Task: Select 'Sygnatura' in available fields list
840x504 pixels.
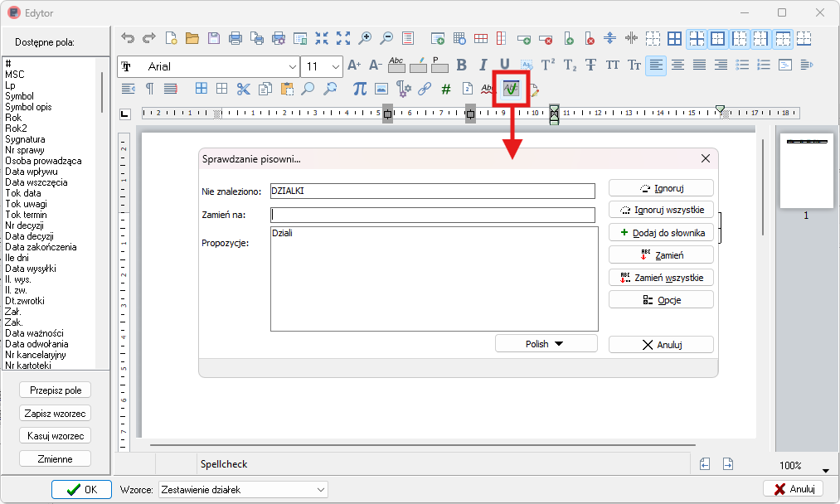Action: point(25,139)
